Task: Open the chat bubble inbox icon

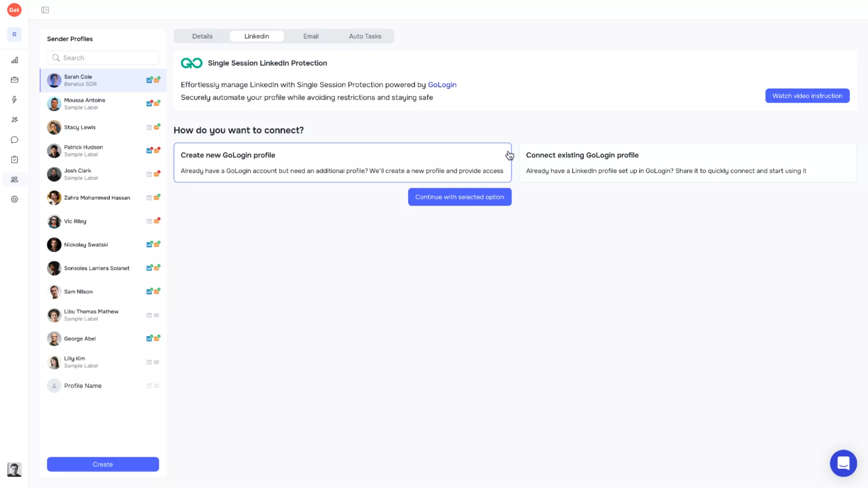Action: pyautogui.click(x=14, y=140)
